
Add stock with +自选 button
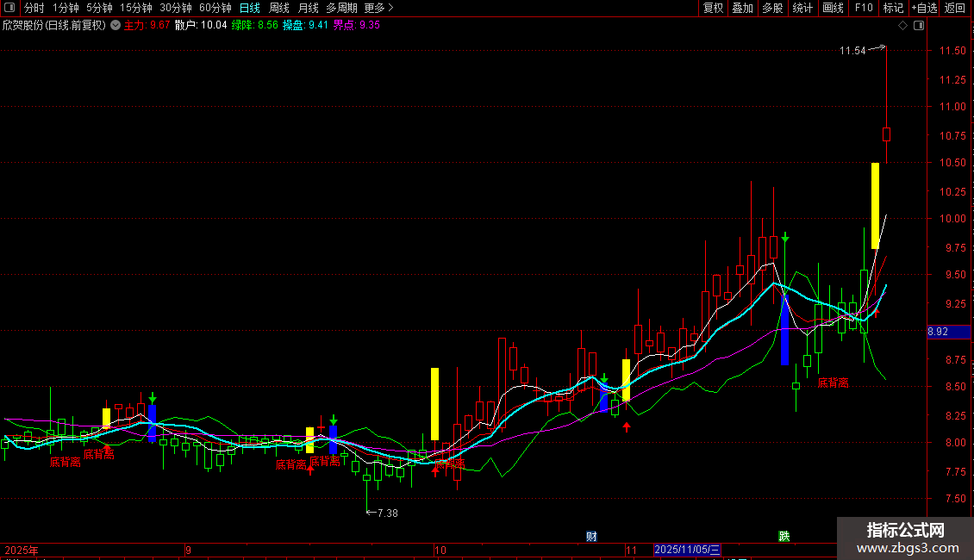coord(924,8)
